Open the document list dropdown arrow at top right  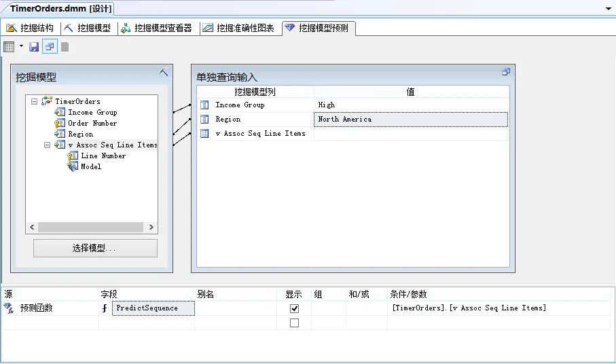[608, 8]
